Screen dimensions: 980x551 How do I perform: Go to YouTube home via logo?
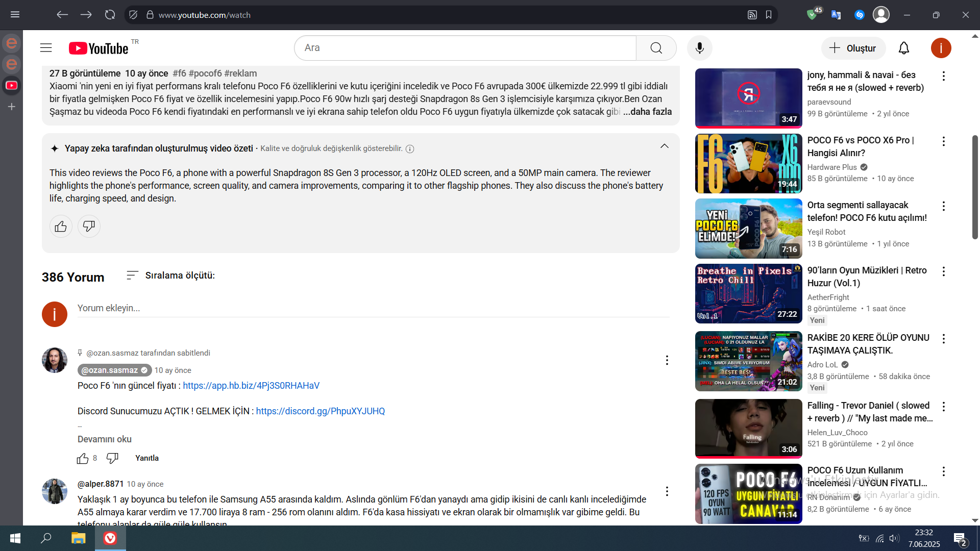[x=99, y=48]
